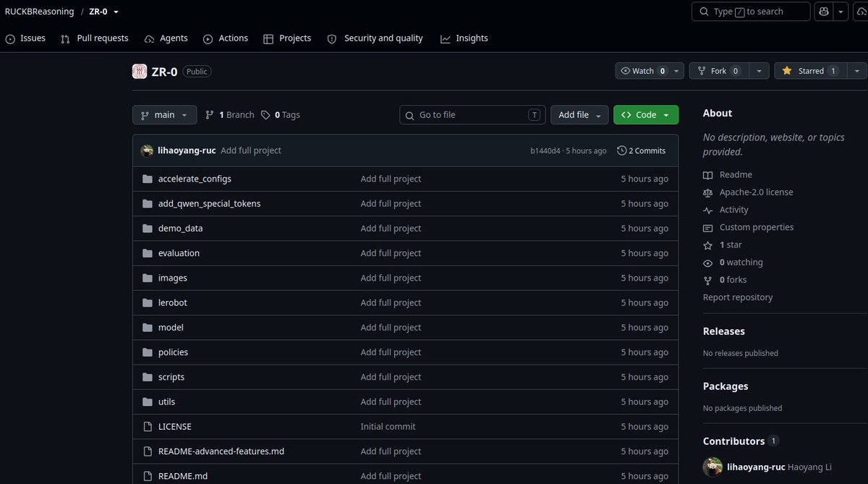View the 1 Branch link
This screenshot has height=484, width=868.
click(230, 115)
